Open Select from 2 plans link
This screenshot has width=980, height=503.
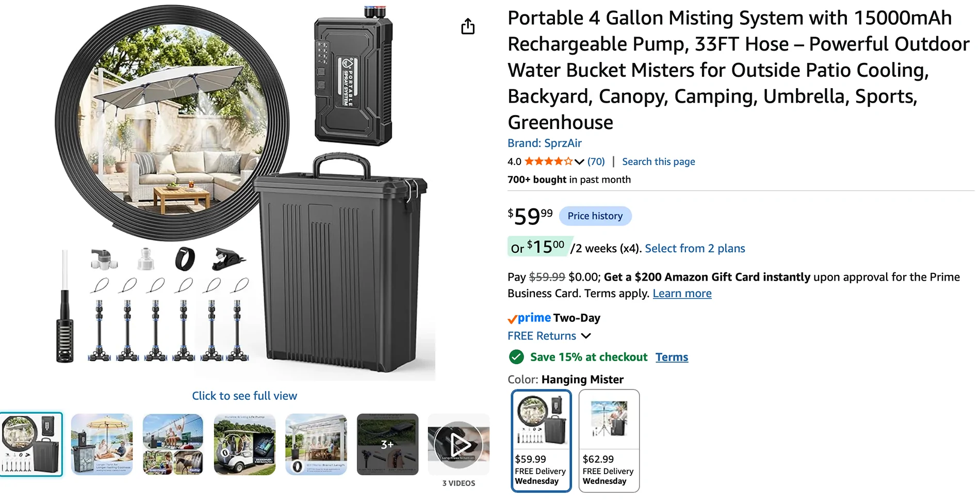[695, 248]
